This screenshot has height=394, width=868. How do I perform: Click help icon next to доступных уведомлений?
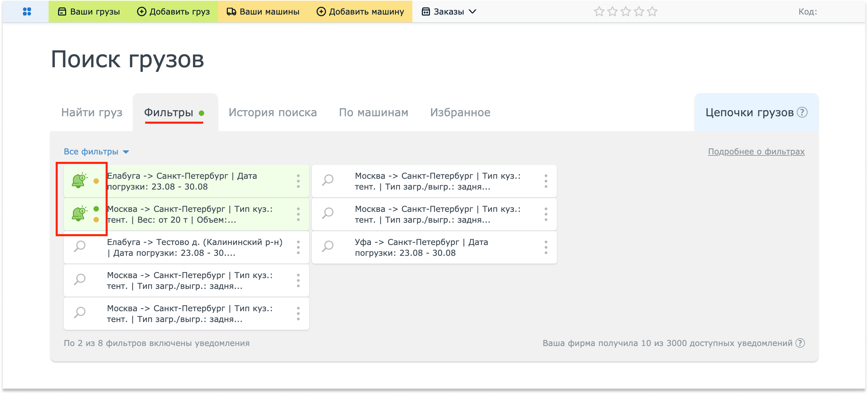point(800,343)
